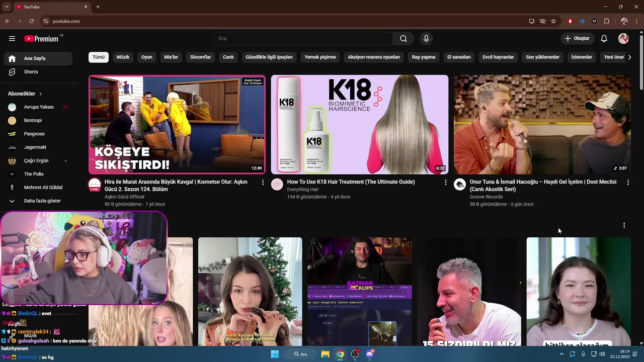The image size is (644, 362).
Task: Open The Polis subscription channel
Action: 38,174
